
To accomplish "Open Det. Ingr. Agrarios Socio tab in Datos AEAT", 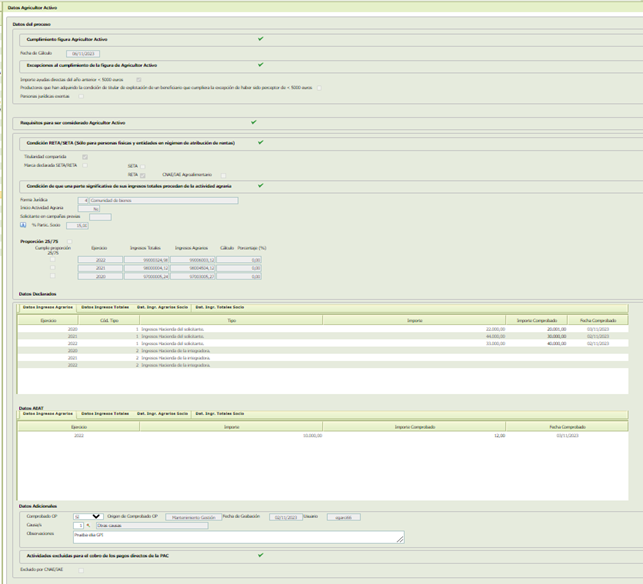I will [161, 413].
